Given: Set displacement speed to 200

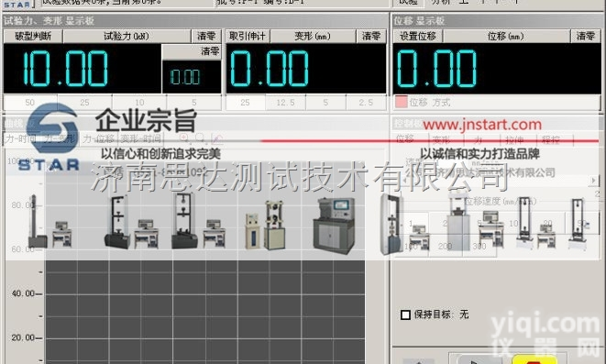Looking at the screenshot, I should coord(446,246).
